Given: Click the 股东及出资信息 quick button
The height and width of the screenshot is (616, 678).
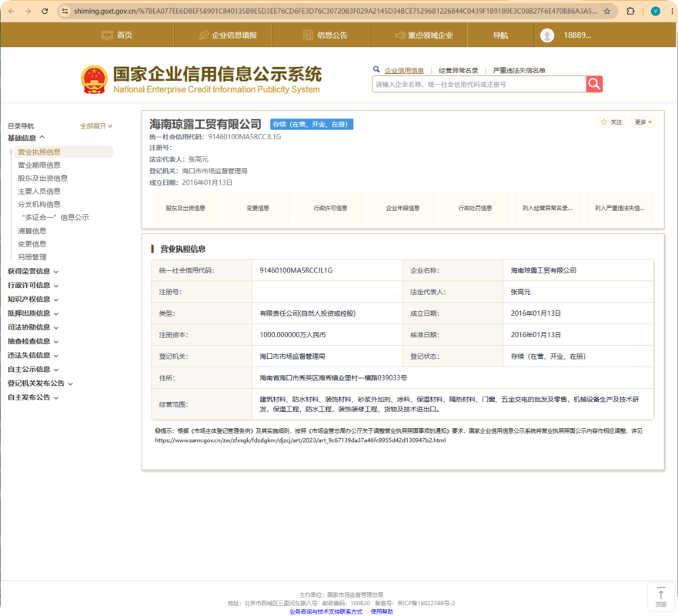Looking at the screenshot, I should pyautogui.click(x=185, y=208).
